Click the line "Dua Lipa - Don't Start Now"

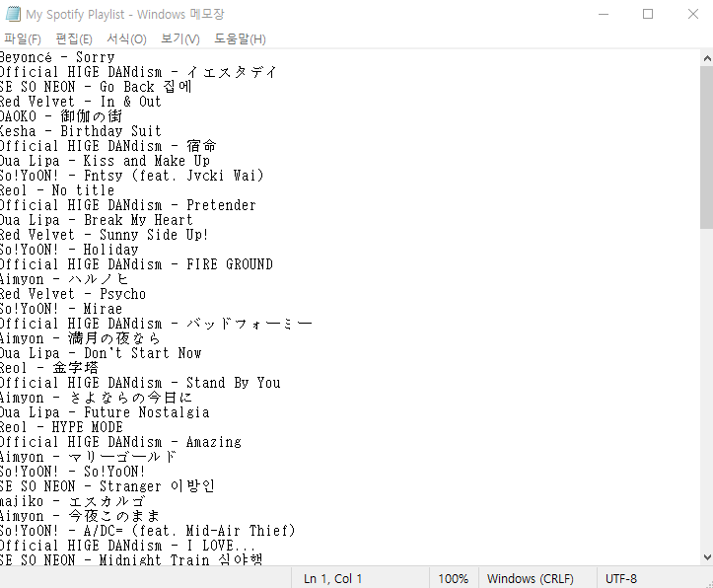101,353
